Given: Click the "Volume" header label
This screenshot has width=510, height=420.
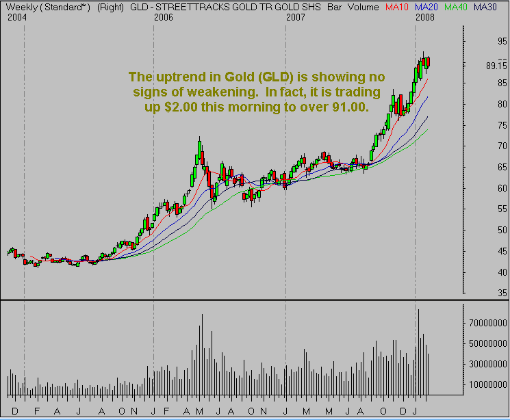Looking at the screenshot, I should click(x=363, y=7).
